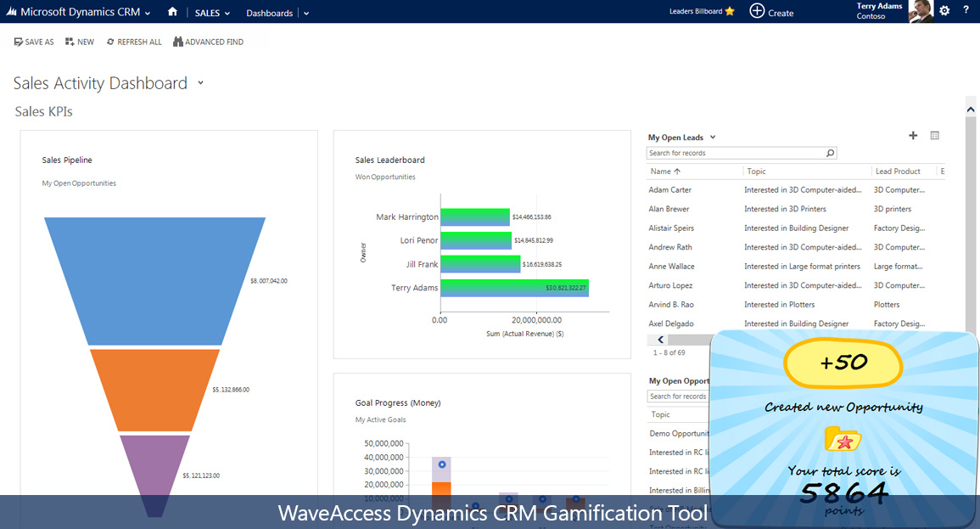Click 'Interested in Large format printers' topic

(802, 267)
